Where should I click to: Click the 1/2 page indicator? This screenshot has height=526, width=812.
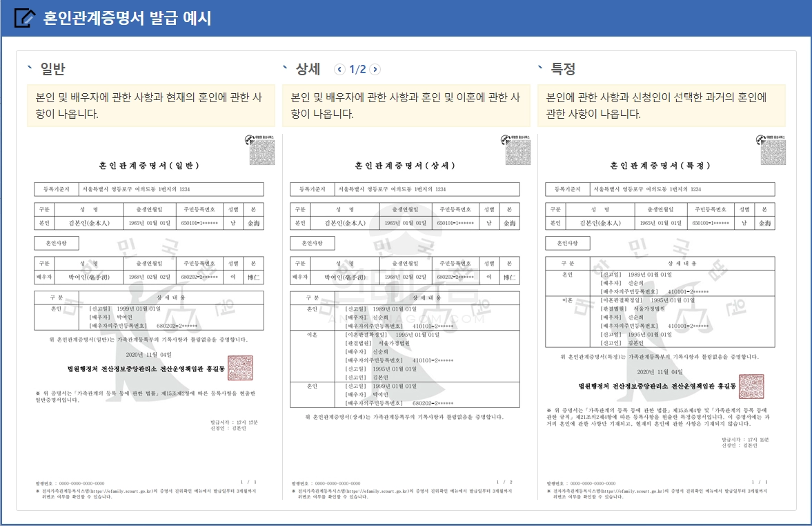[357, 70]
